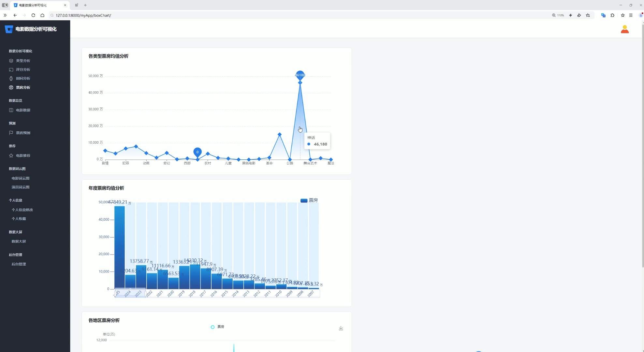Expand the 个人信息 sidebar group

15,200
